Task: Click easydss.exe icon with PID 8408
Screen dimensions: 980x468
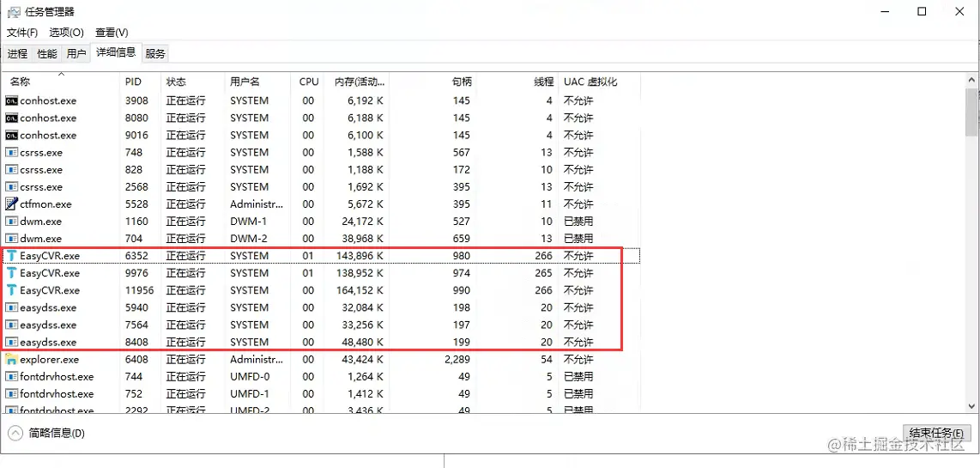Action: click(11, 343)
